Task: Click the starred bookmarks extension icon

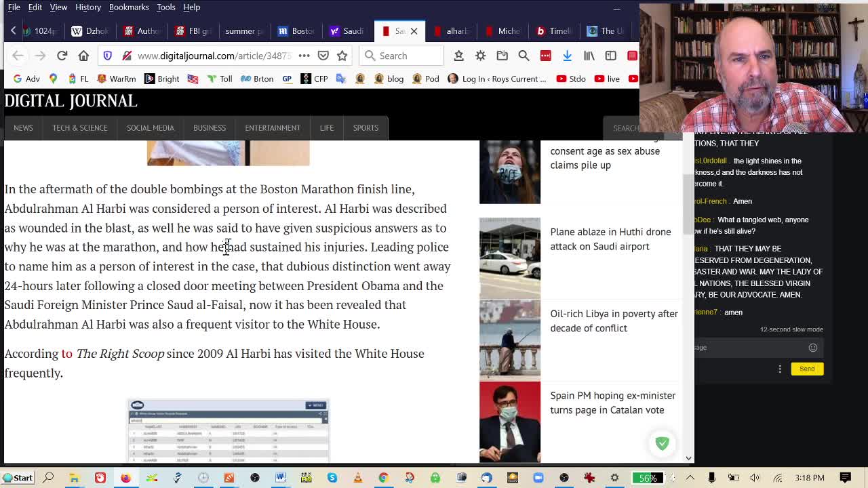Action: pos(458,56)
